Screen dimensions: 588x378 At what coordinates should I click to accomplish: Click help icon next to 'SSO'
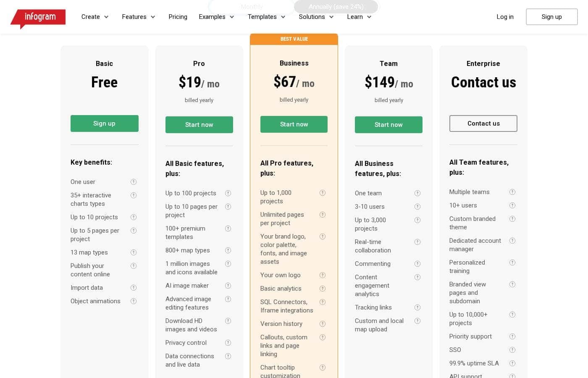pyautogui.click(x=512, y=350)
